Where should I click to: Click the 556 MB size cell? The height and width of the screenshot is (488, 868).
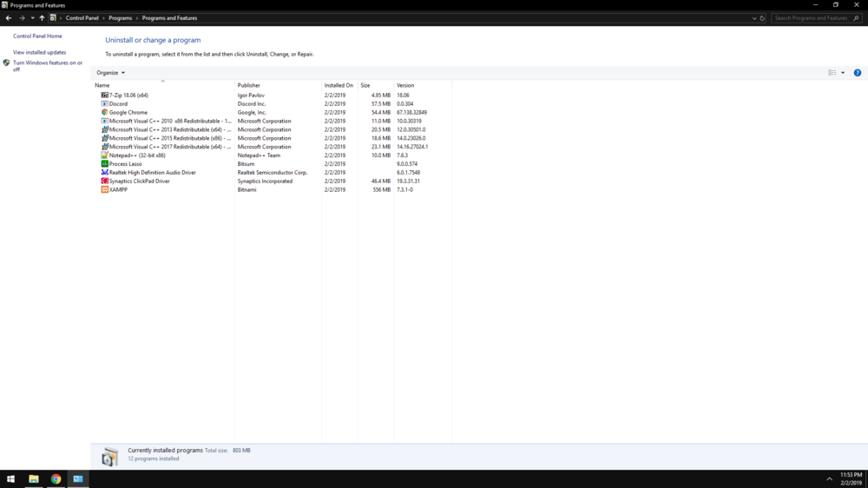(381, 189)
